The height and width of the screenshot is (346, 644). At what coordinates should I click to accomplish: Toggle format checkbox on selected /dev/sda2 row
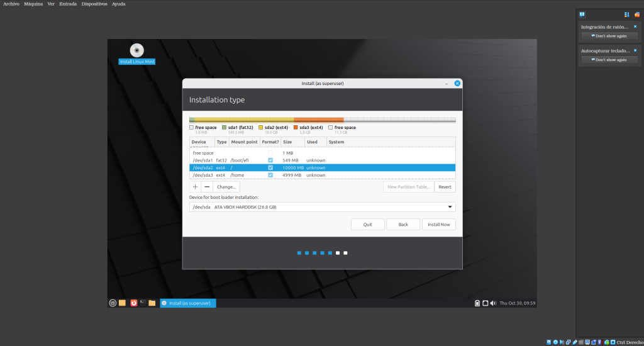pos(270,168)
